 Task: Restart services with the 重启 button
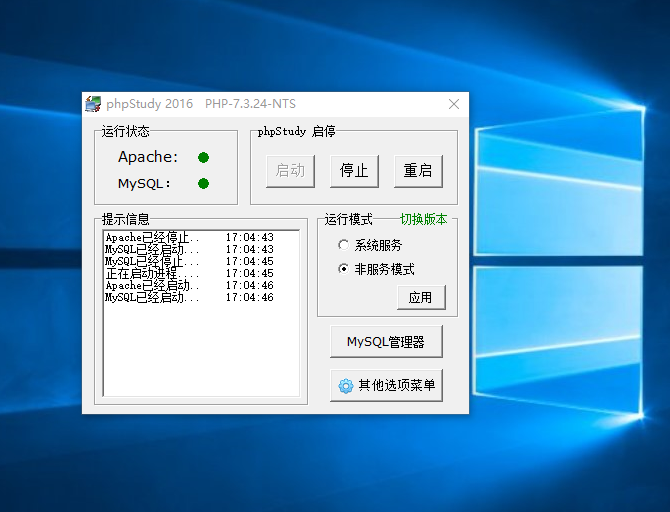[x=418, y=171]
